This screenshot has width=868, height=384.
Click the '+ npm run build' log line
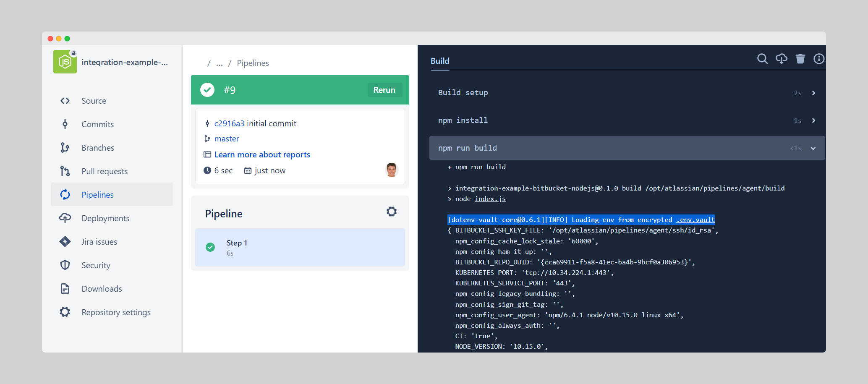coord(477,167)
